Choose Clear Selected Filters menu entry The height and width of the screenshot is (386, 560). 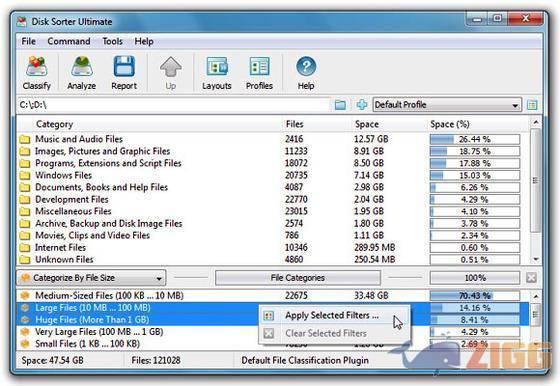tap(335, 333)
